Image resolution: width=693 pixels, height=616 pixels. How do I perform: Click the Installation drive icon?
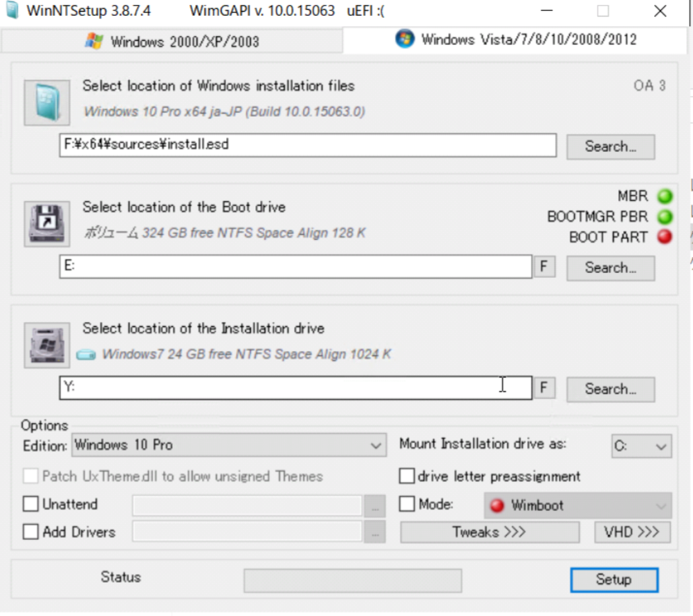pos(47,345)
